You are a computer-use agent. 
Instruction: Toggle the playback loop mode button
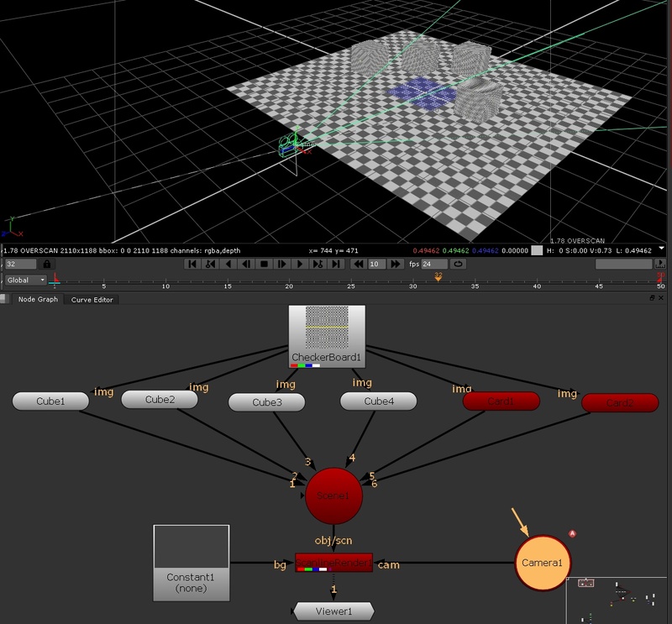point(459,264)
